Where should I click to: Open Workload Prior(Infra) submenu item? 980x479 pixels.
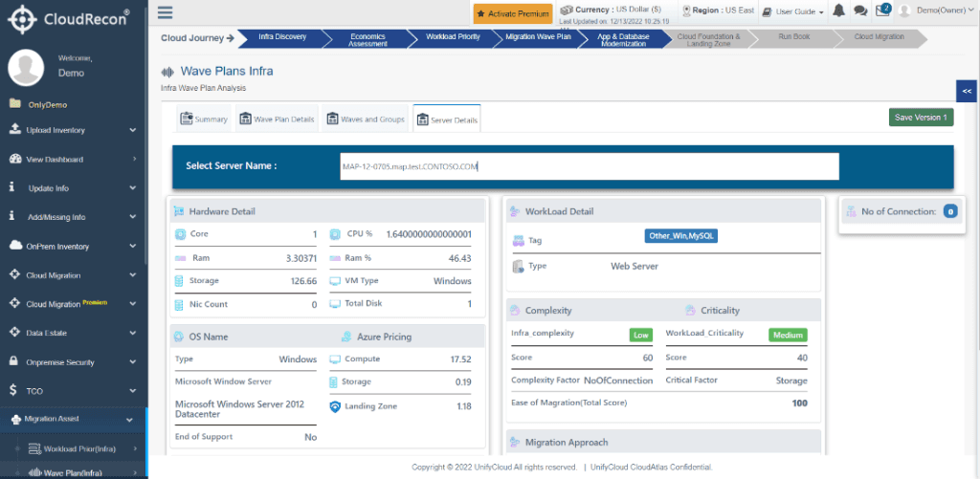point(80,448)
